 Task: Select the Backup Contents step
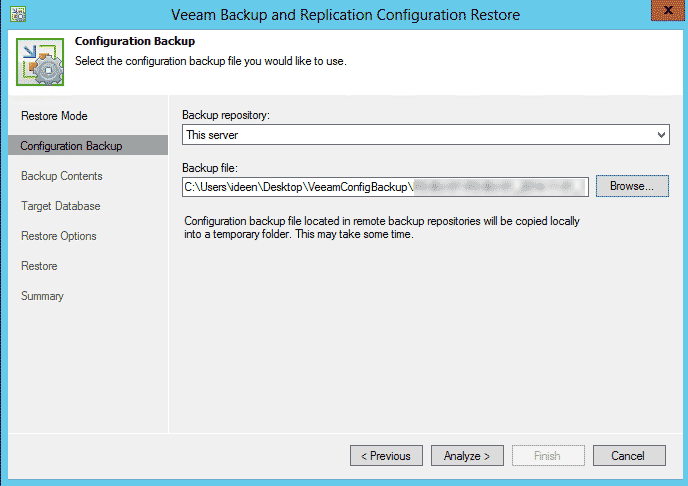pos(62,176)
